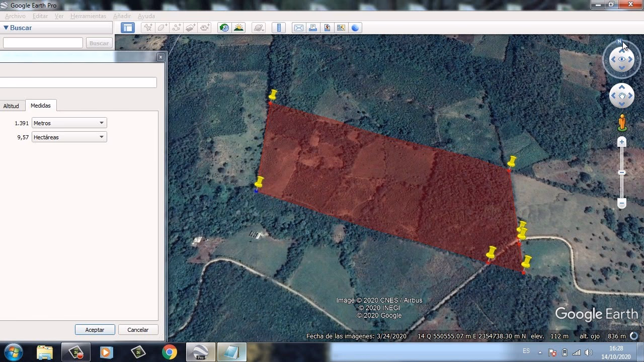Click the volume speaker tray icon

[589, 352]
